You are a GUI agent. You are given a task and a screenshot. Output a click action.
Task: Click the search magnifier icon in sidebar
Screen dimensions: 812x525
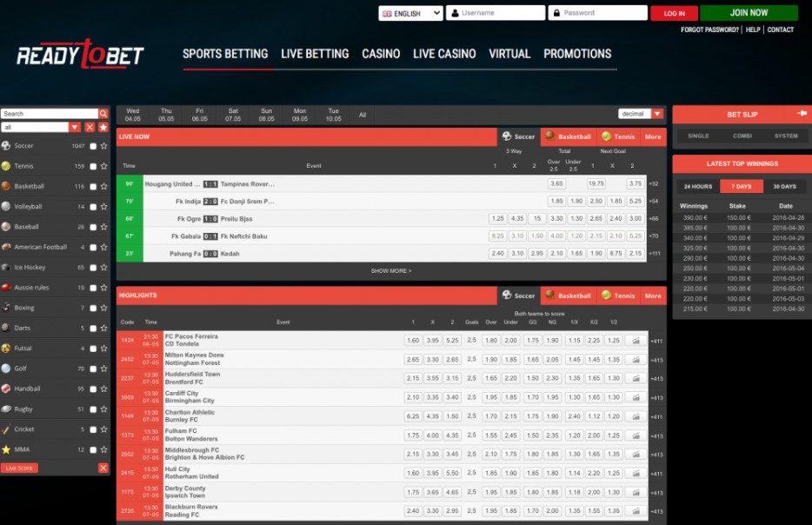(x=103, y=114)
